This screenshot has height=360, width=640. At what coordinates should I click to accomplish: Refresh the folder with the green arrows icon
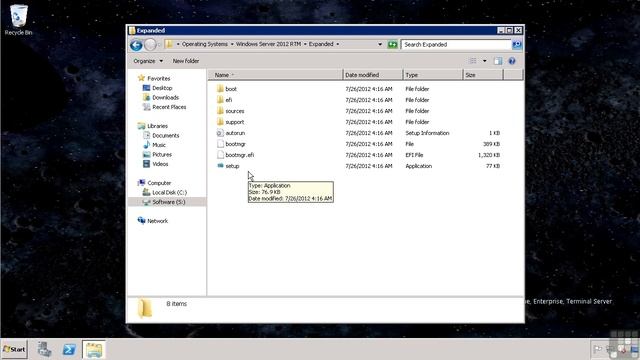(392, 44)
